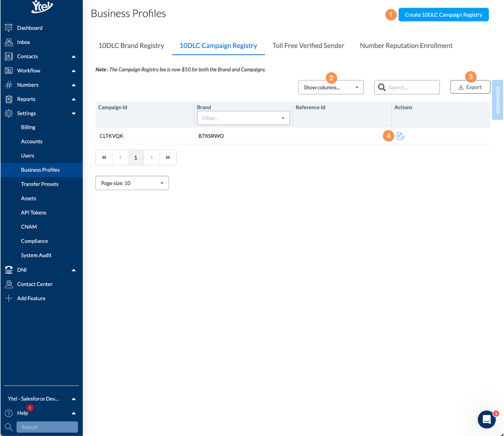Expand the Numbers menu arrow
This screenshot has width=504, height=436.
point(74,85)
